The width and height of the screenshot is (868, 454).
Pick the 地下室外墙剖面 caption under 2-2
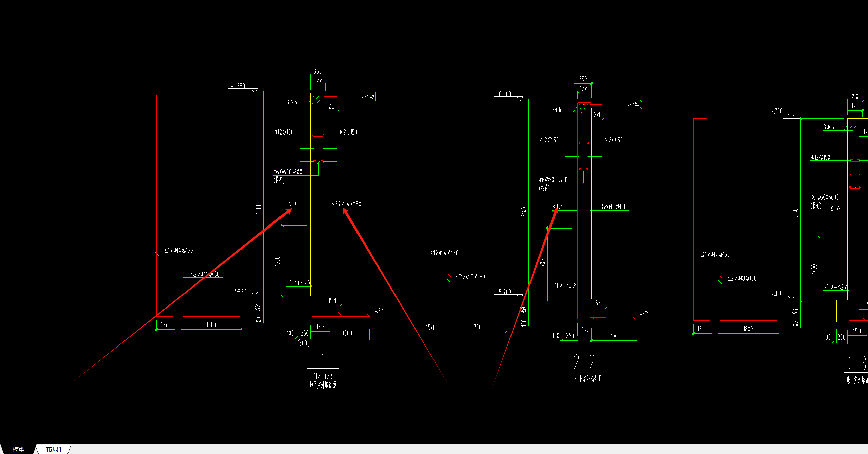tap(588, 379)
